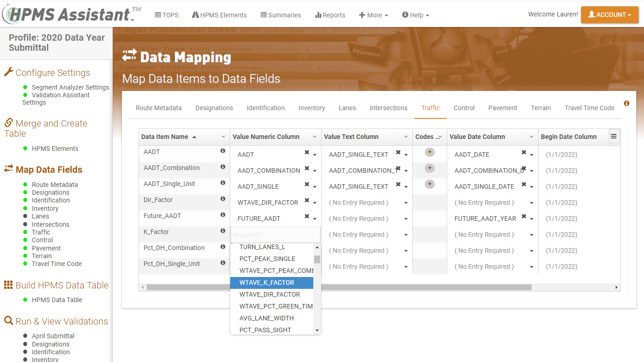Viewport: 644px width, 362px height.
Task: Click the info icon for Future_AADT
Action: pyautogui.click(x=223, y=215)
